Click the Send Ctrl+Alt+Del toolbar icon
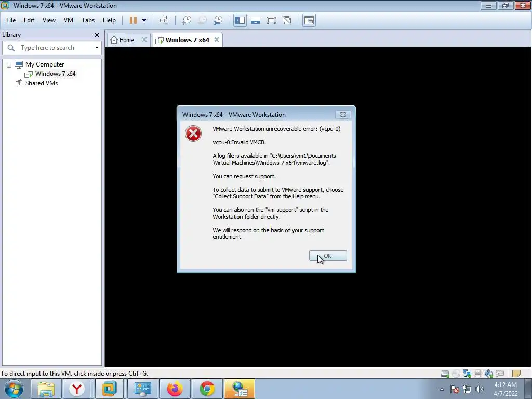532x399 pixels. (x=164, y=20)
